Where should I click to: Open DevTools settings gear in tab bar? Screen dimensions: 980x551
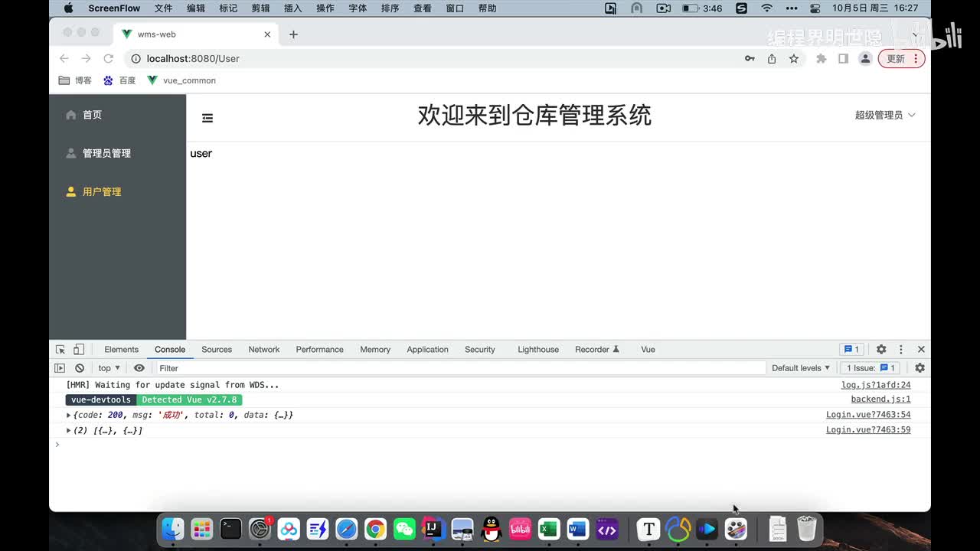881,349
